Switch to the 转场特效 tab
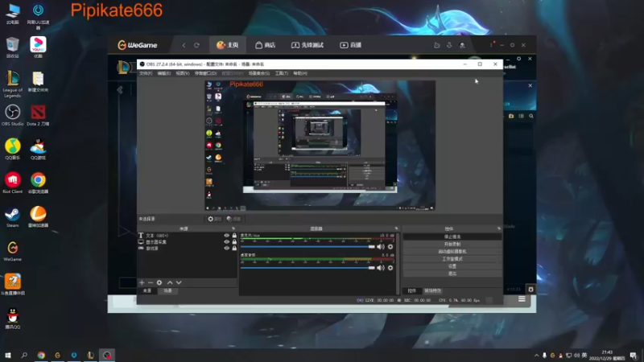Screen dimensions: 644x362 click(432, 290)
